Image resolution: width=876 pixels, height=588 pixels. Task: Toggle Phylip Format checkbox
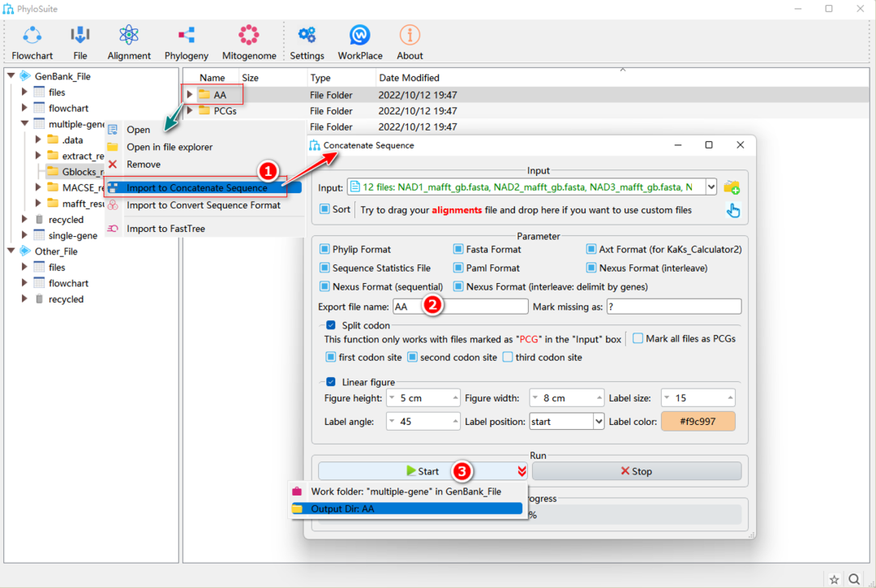[x=324, y=249]
